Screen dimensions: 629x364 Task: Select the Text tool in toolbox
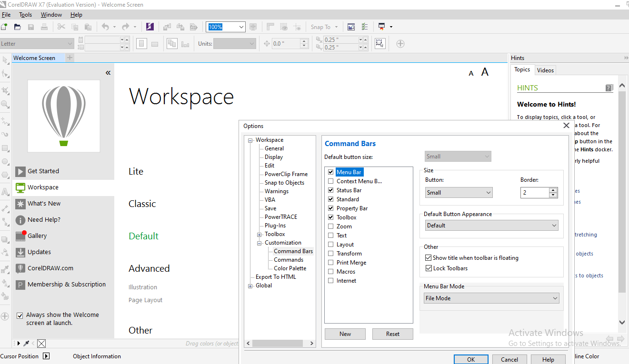5,192
